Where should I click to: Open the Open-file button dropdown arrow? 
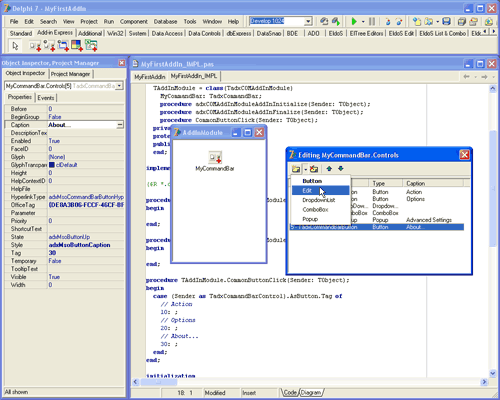[437, 22]
